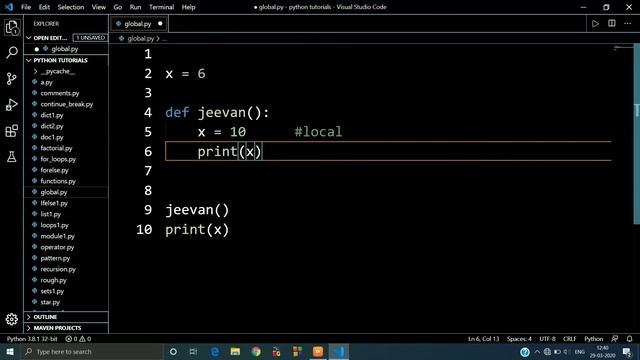Open continue_break.py file
Screen dimensions: 640x360
(x=67, y=104)
